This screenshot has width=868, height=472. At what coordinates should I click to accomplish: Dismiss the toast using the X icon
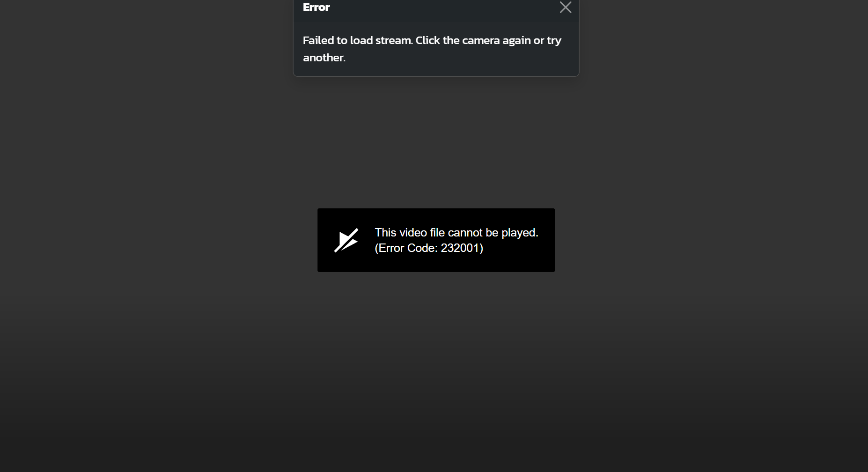[x=566, y=7]
